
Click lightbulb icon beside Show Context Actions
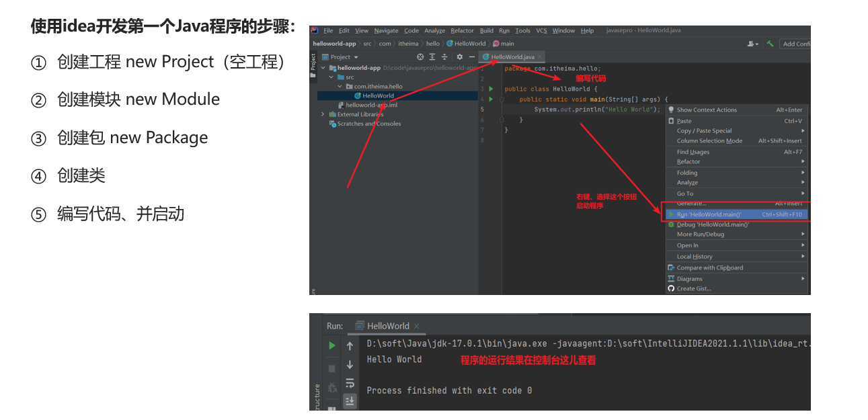671,110
